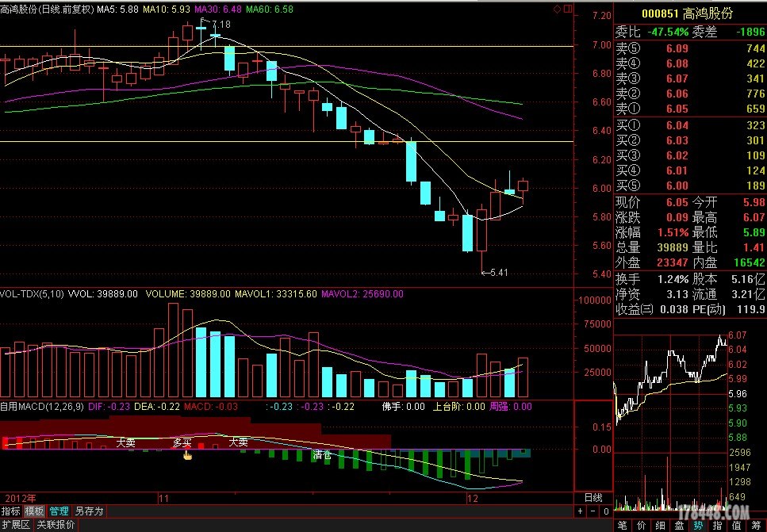This screenshot has width=767, height=532.
Task: Click the 买⑤ bid price 6.00
Action: (x=677, y=186)
